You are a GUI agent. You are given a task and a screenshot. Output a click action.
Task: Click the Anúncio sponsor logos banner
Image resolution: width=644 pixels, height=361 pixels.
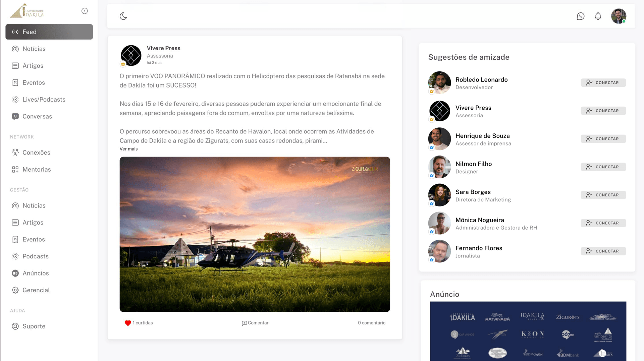(x=528, y=331)
